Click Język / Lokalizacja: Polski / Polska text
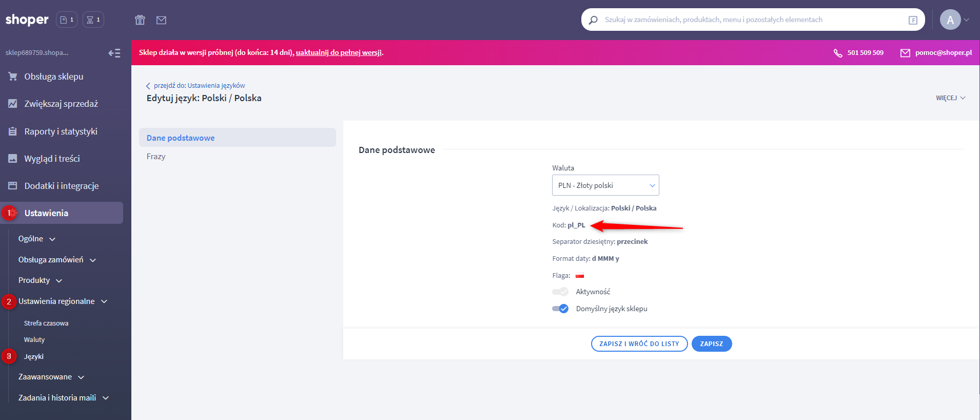980x420 pixels. point(604,208)
